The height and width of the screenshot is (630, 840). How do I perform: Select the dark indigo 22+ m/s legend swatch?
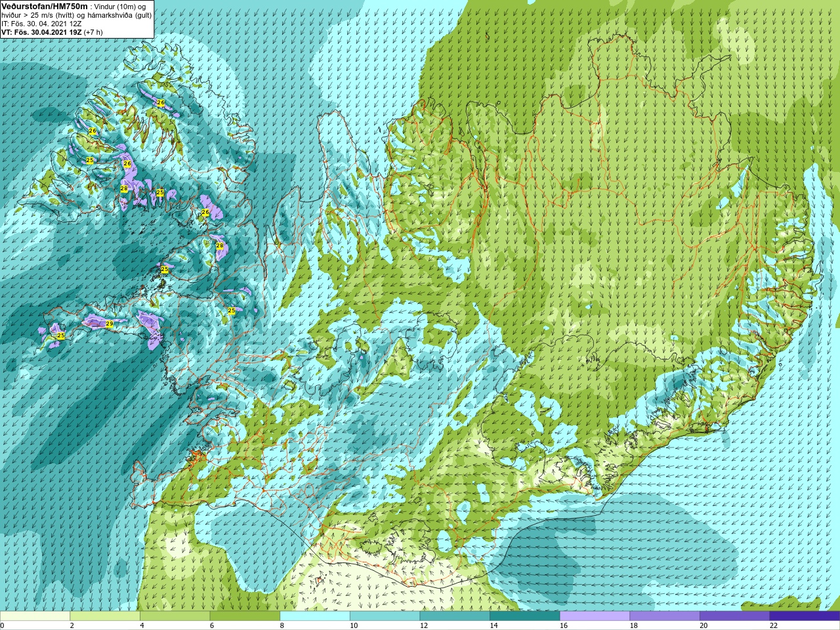click(805, 616)
